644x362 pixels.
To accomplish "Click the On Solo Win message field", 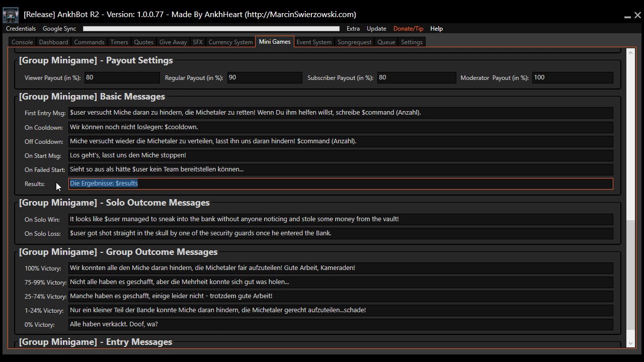I will point(341,219).
